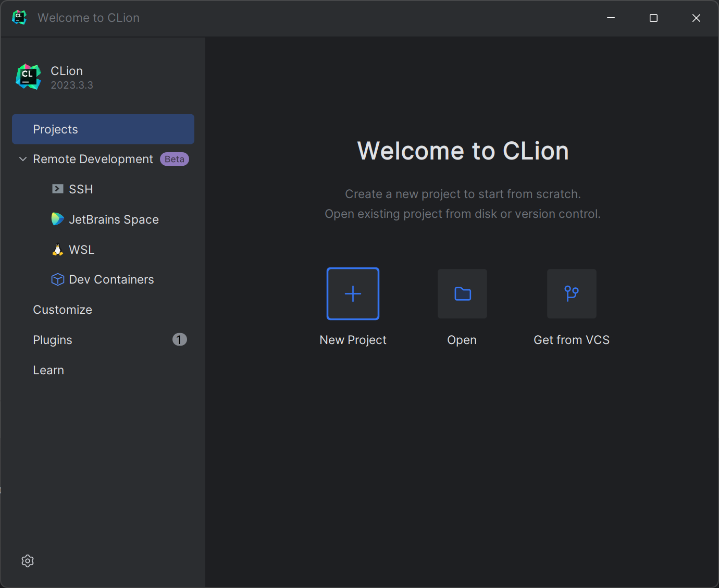This screenshot has height=588, width=719.
Task: Open the WSL remote development option
Action: coord(81,249)
